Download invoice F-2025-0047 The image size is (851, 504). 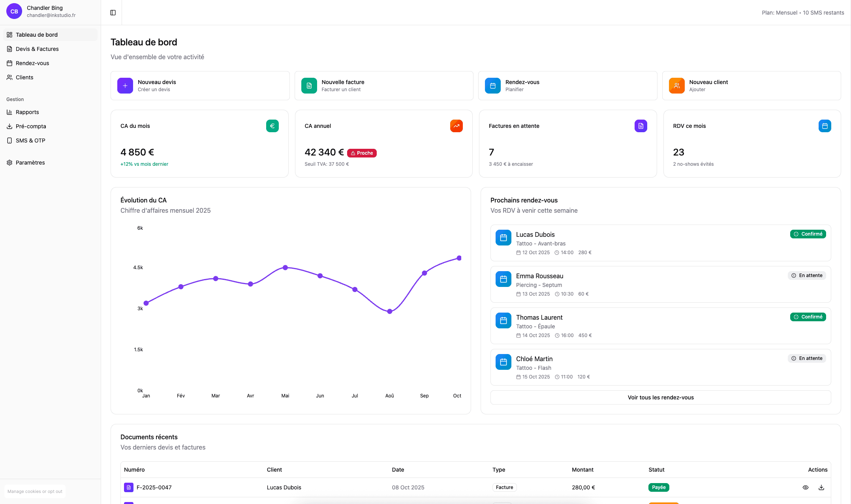click(821, 487)
